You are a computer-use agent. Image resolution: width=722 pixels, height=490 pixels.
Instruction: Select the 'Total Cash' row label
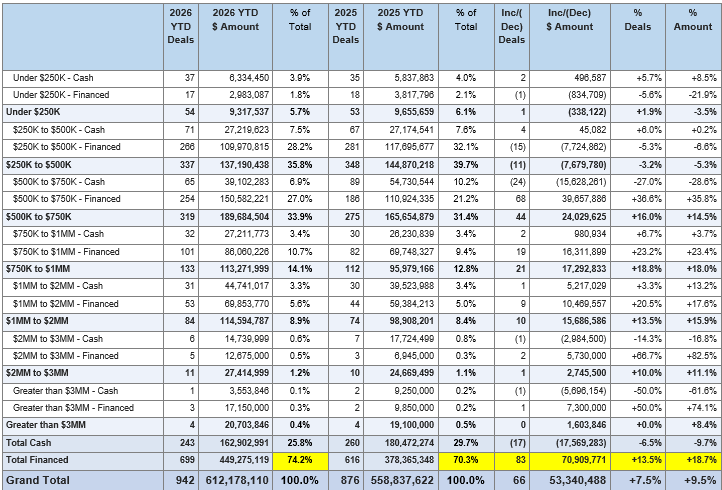(28, 443)
